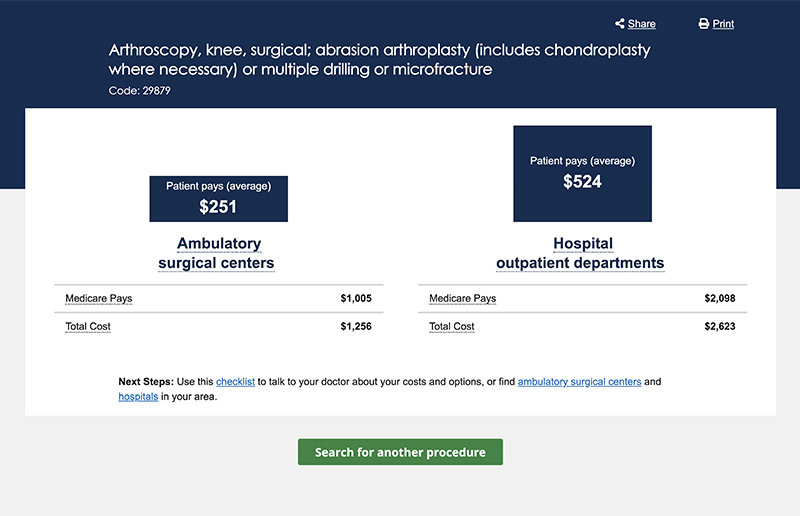The width and height of the screenshot is (800, 516).
Task: Click Total Cost under Hospital outpatient departments
Action: tap(452, 326)
